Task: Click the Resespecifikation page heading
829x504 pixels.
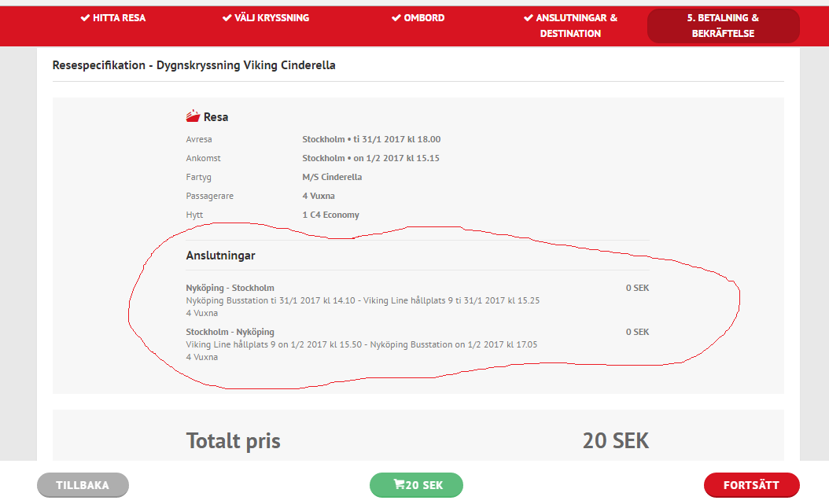Action: click(x=194, y=65)
